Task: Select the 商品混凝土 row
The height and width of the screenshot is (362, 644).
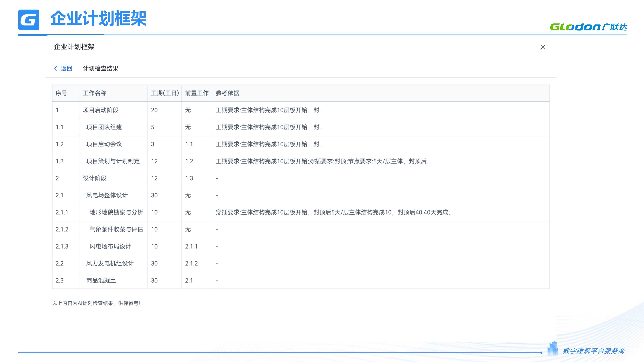Action: coord(101,281)
